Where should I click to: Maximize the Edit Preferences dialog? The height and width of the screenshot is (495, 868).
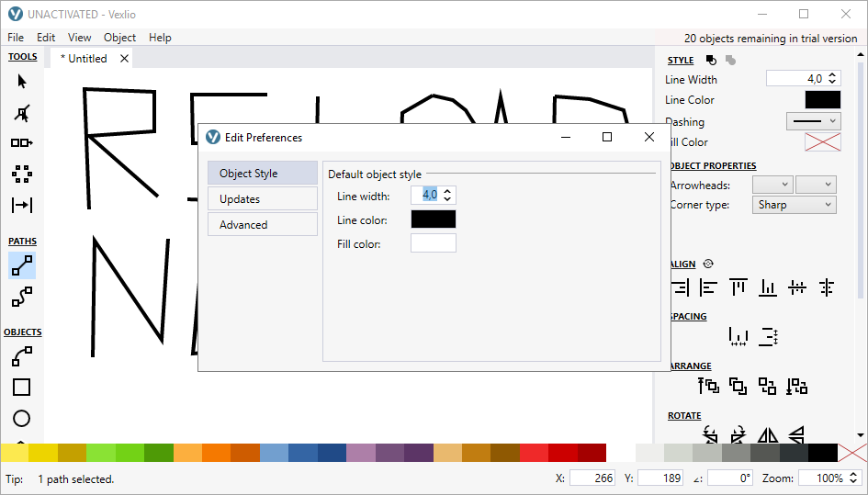[x=607, y=137]
